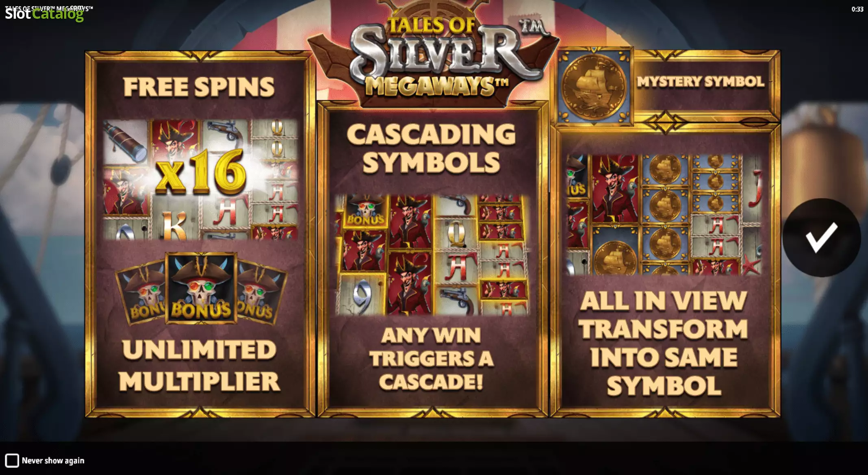868x475 pixels.
Task: Click the Mystery Symbol label
Action: (x=701, y=81)
